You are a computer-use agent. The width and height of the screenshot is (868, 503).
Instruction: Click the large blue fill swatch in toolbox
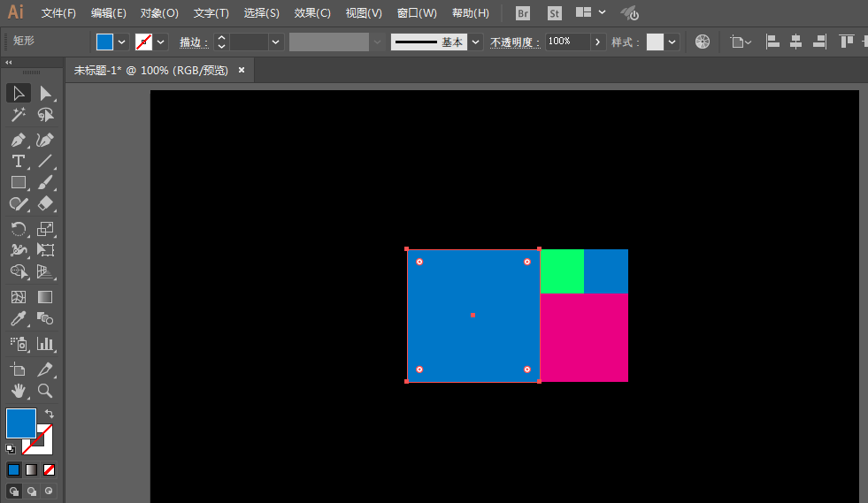(x=20, y=423)
